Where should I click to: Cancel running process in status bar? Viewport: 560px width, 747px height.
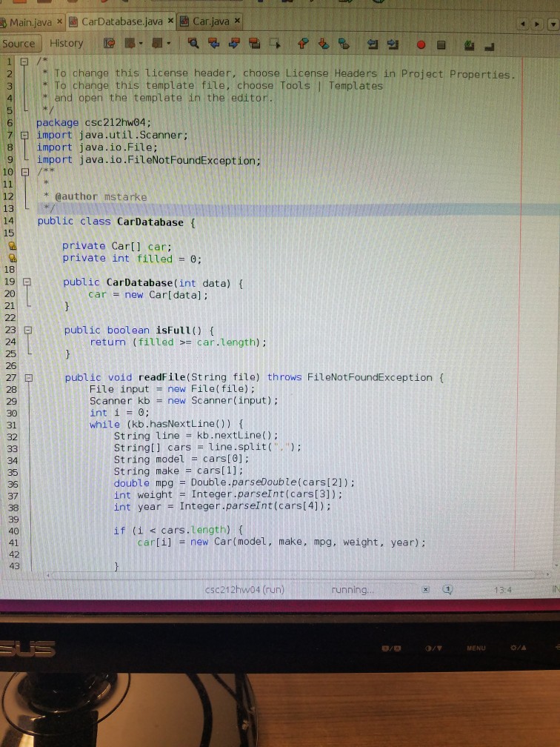click(x=426, y=590)
